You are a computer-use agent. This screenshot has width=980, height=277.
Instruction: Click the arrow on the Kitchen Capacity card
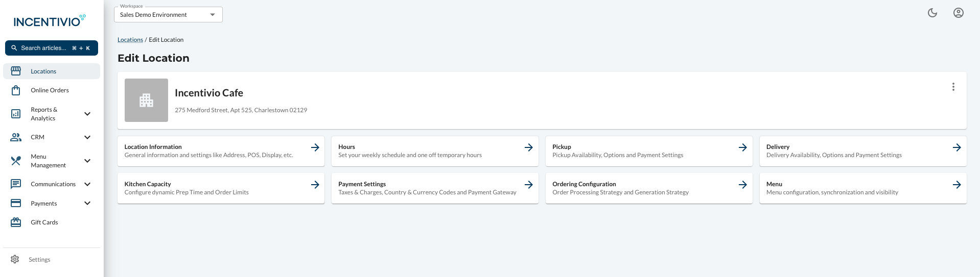point(315,185)
